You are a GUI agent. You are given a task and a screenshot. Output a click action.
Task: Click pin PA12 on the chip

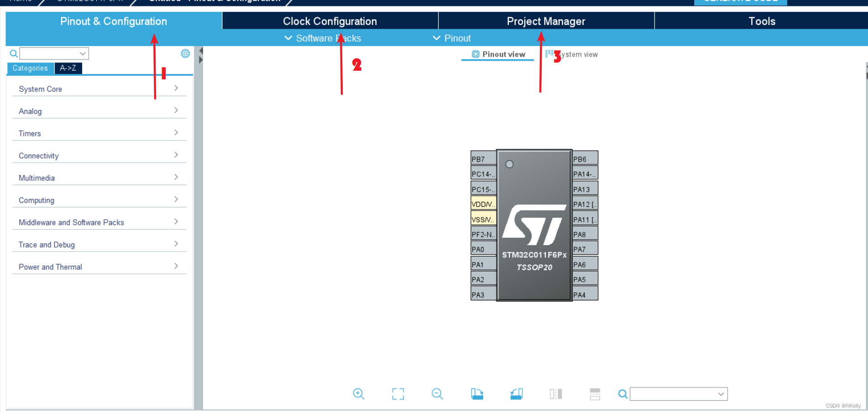pyautogui.click(x=585, y=204)
